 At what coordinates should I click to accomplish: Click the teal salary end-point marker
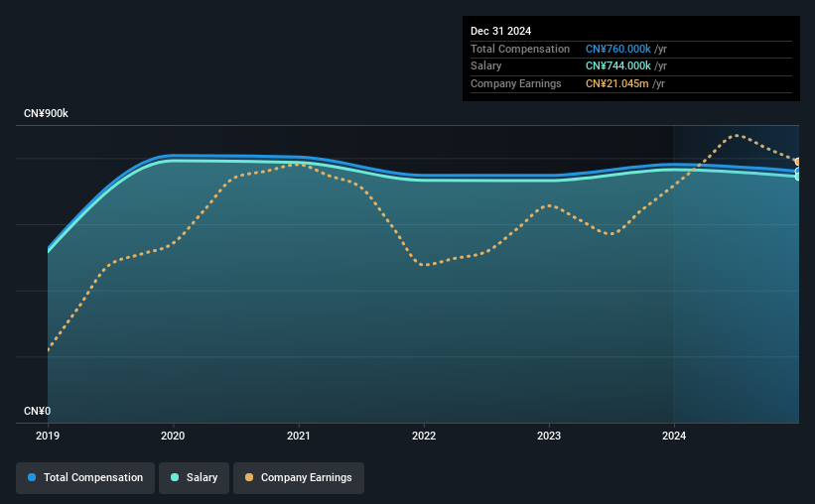(797, 177)
